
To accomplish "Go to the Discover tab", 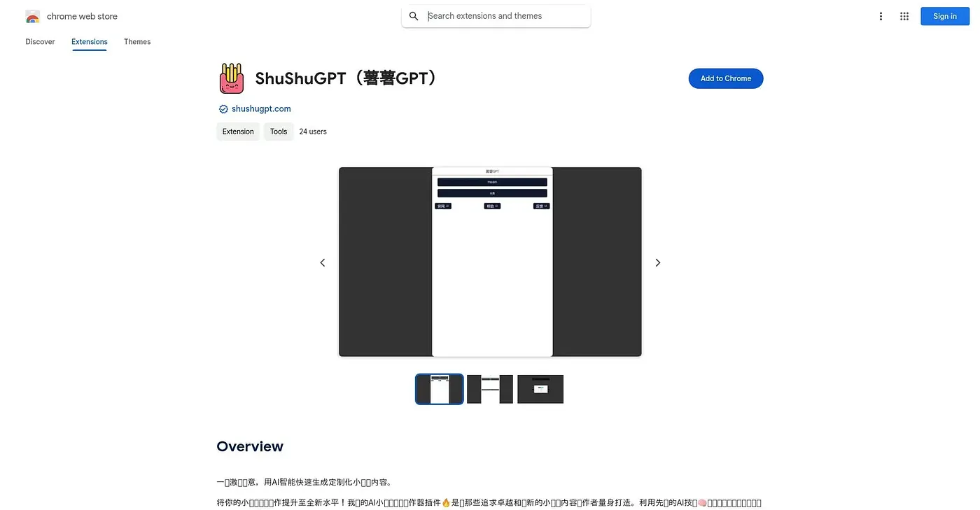I will tap(40, 42).
